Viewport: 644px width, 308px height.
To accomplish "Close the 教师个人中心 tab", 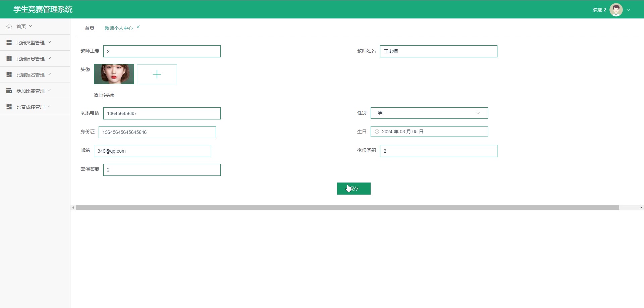I will 138,27.
